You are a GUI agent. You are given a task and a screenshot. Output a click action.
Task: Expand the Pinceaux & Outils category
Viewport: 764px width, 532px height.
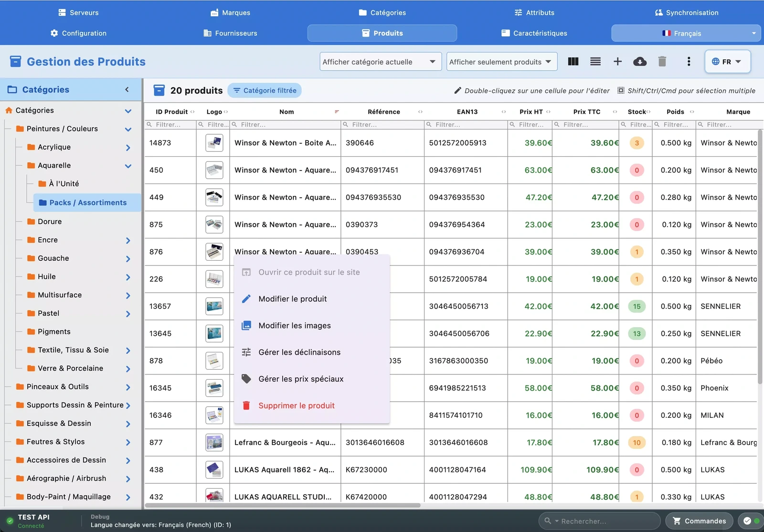coord(128,387)
